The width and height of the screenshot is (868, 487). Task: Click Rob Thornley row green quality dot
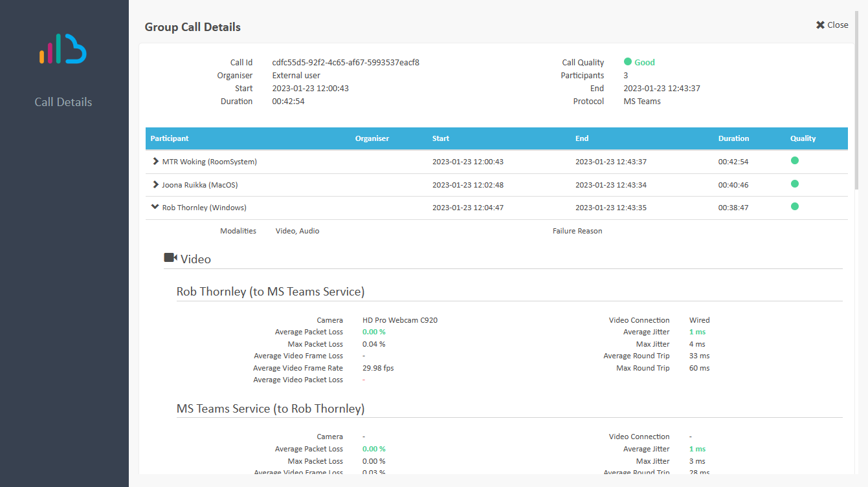(795, 206)
